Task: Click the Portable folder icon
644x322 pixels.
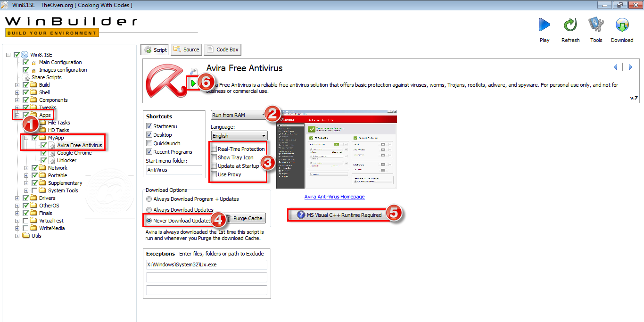Action: 42,175
